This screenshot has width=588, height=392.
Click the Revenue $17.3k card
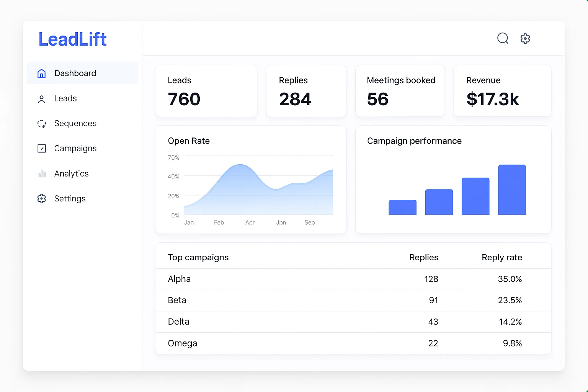[x=502, y=91]
